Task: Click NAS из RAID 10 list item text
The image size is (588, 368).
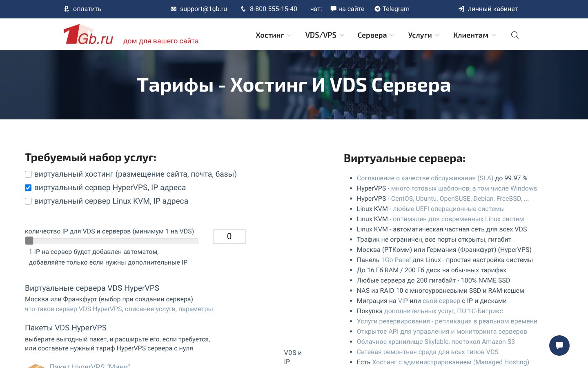Action: (441, 291)
